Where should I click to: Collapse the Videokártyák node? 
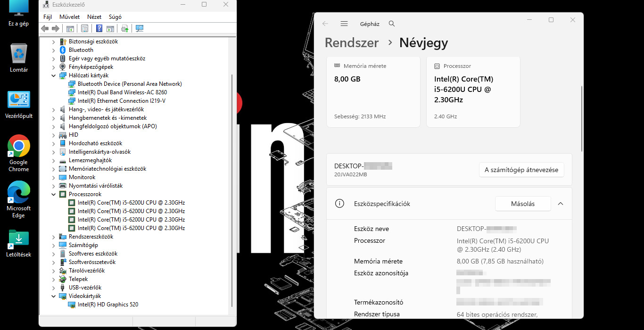coord(54,296)
